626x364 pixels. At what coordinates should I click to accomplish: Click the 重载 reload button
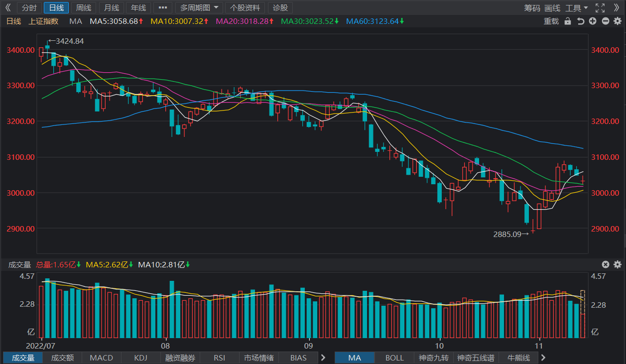point(551,22)
